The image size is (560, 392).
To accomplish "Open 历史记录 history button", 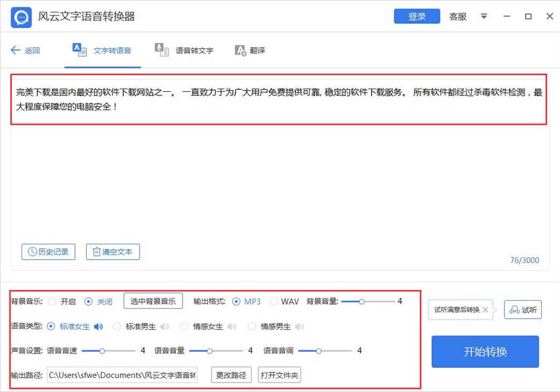I will pyautogui.click(x=48, y=252).
